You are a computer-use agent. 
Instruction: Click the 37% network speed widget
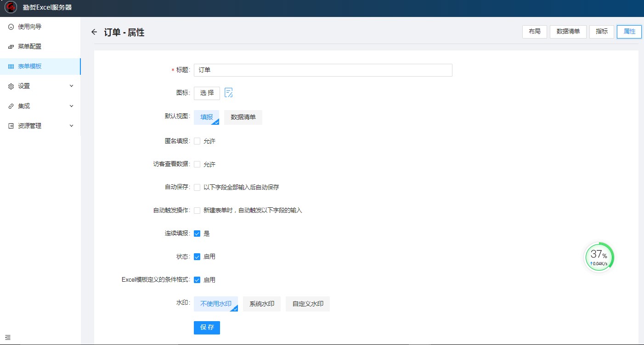[x=599, y=257]
